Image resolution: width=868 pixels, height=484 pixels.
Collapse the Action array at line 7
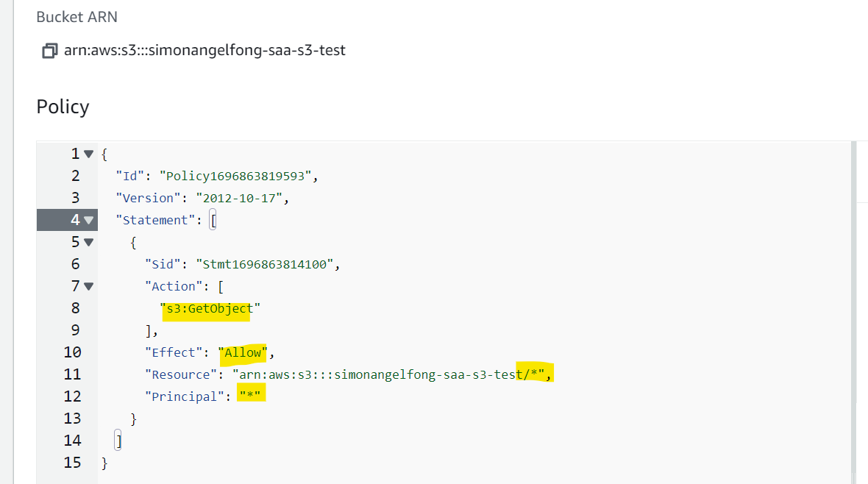tap(88, 286)
